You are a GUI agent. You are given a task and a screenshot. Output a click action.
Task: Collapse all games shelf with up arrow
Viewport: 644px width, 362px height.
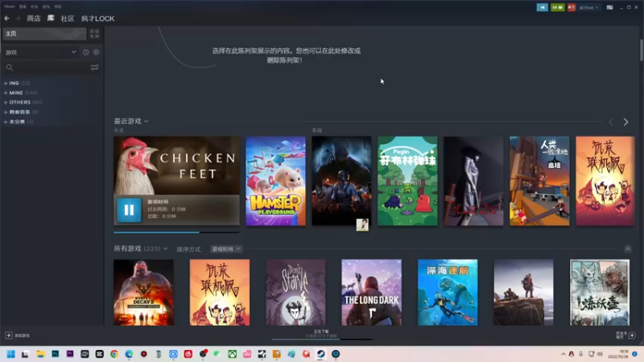(628, 249)
